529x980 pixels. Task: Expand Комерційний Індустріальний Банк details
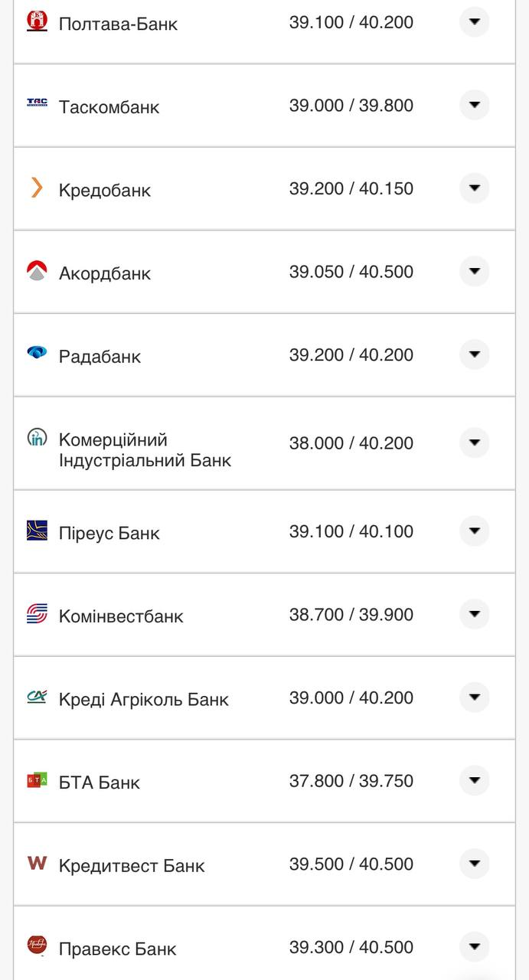(x=474, y=443)
